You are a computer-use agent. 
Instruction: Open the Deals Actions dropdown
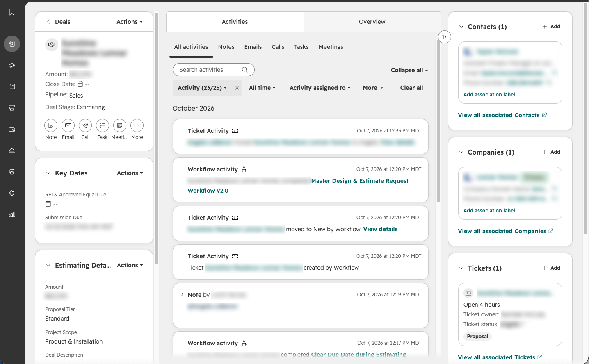(130, 22)
